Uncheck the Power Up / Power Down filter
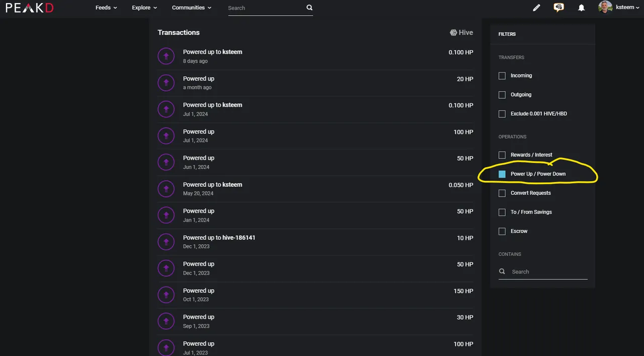This screenshot has height=356, width=644. [x=502, y=174]
